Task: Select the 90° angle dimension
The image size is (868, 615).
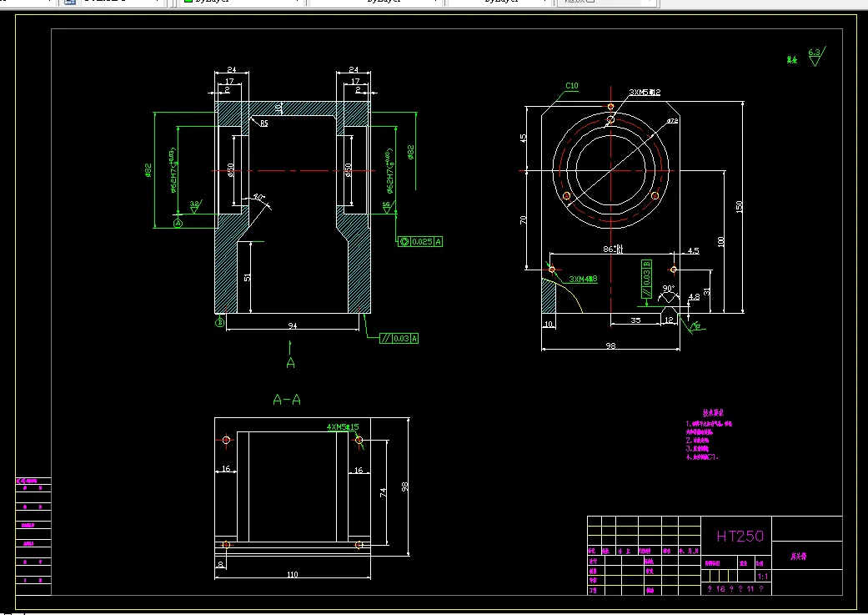Action: tap(668, 289)
